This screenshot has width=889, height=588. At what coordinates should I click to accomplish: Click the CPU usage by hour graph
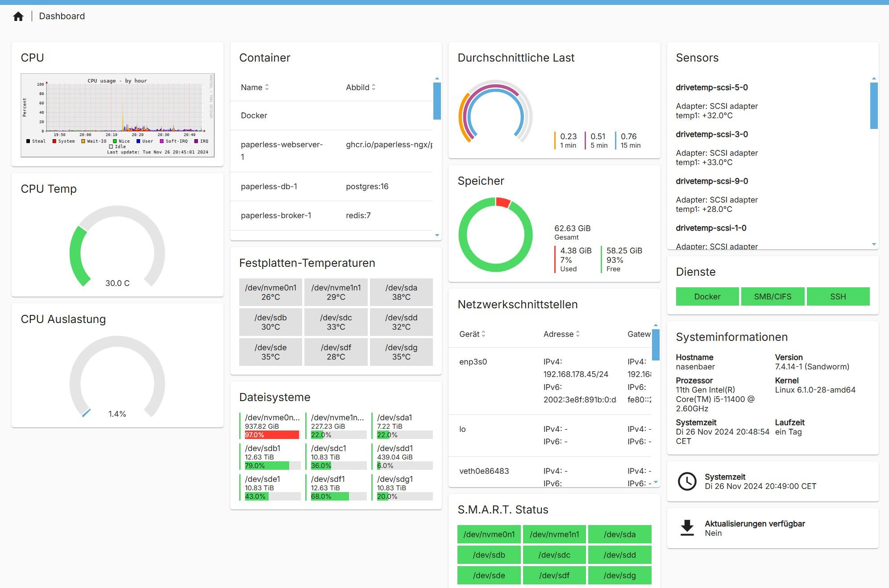tap(117, 115)
